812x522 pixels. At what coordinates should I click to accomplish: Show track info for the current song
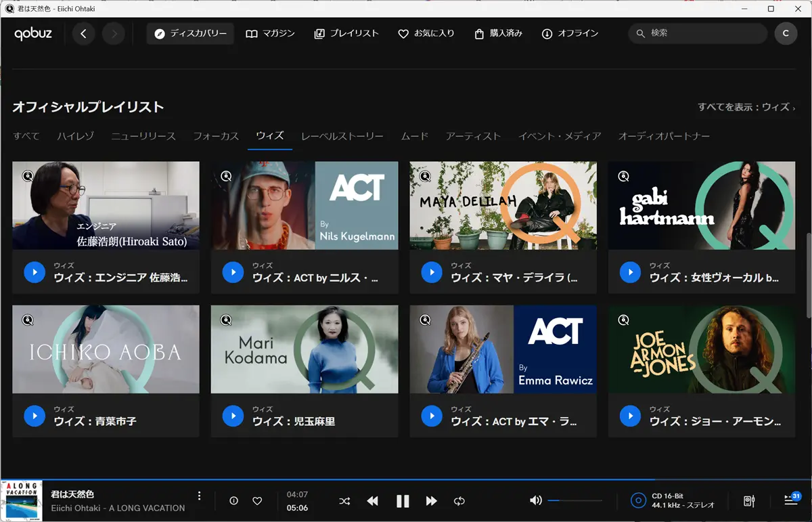tap(234, 501)
